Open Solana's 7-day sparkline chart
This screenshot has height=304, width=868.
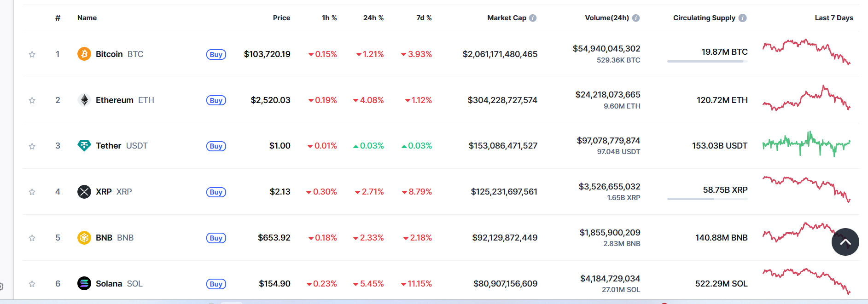(x=806, y=281)
